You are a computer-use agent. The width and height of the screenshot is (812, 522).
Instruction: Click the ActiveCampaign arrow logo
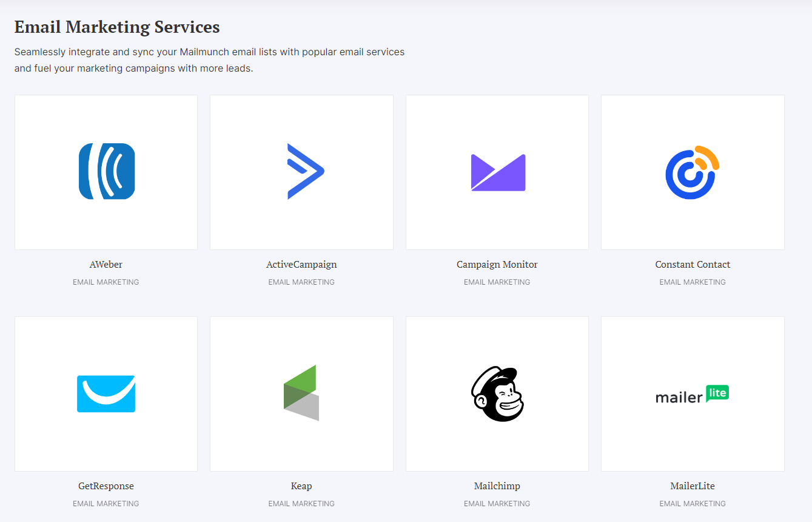click(x=306, y=171)
